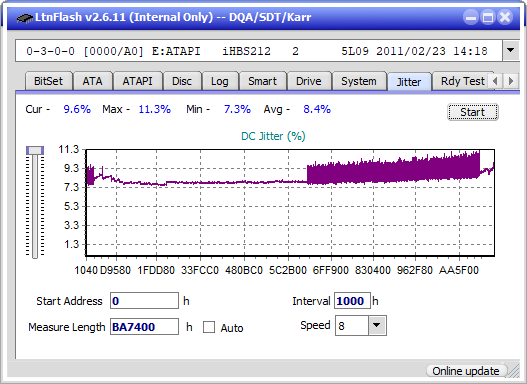Click the Interval input field
527x384 pixels.
[352, 301]
